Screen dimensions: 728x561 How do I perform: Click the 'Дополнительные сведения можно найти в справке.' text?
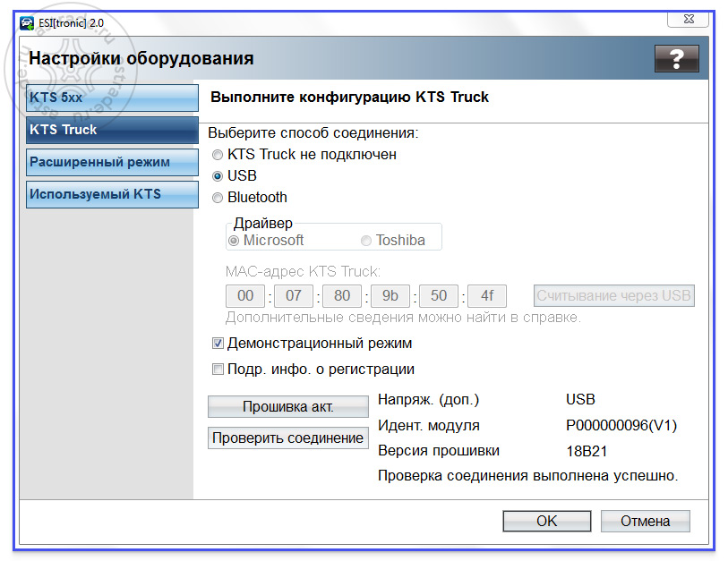coord(403,318)
